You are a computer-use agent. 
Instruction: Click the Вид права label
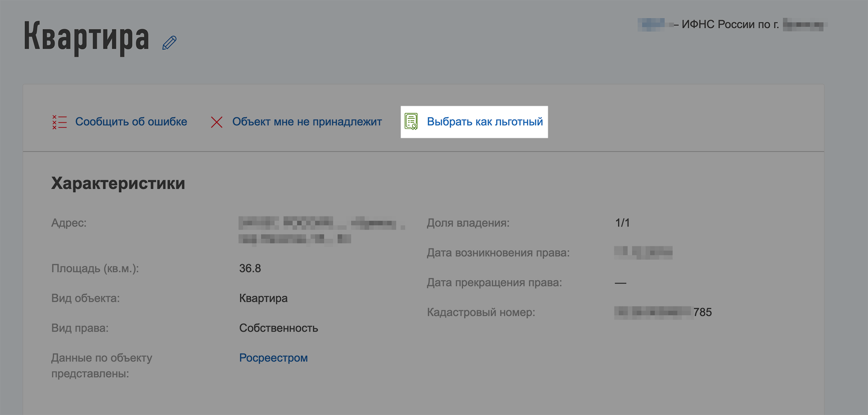pyautogui.click(x=80, y=328)
